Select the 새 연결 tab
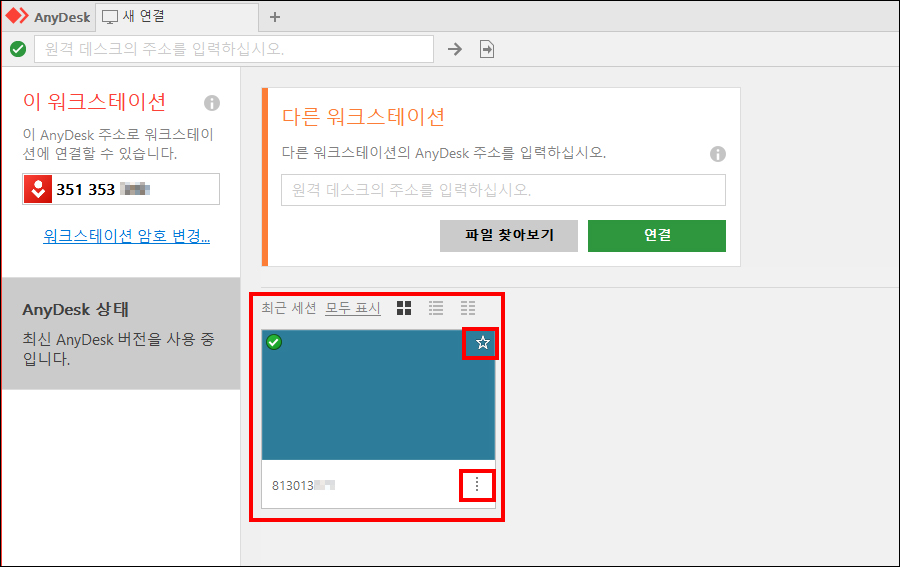 177,17
